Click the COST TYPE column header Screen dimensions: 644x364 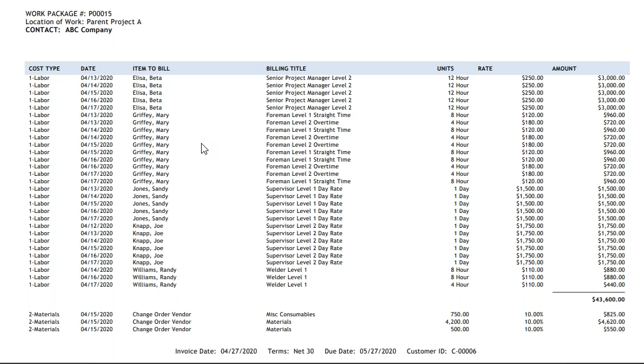point(44,69)
